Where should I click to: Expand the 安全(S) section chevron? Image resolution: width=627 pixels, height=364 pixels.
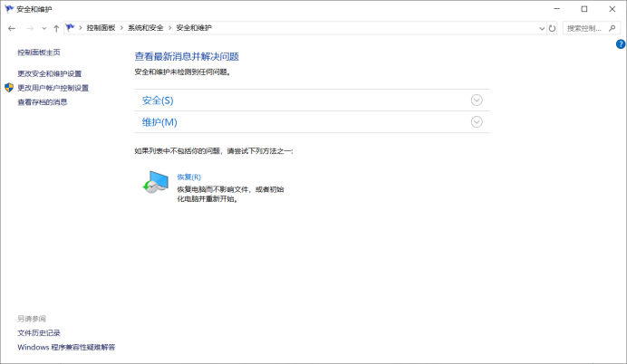coord(477,101)
